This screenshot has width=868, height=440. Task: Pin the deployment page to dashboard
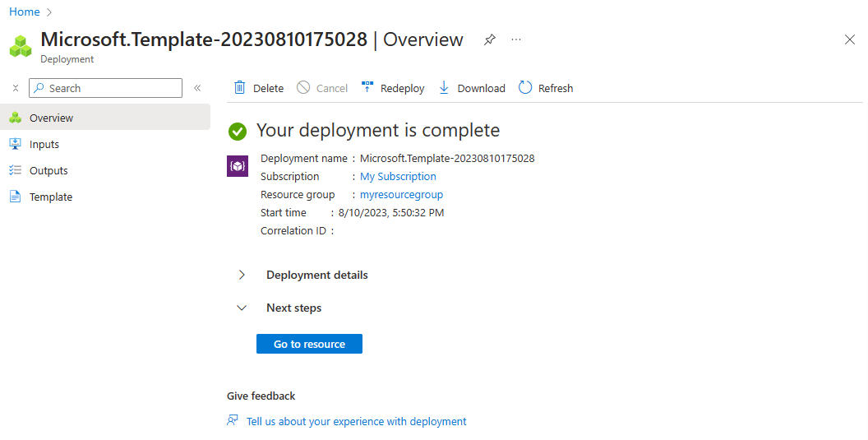(490, 39)
